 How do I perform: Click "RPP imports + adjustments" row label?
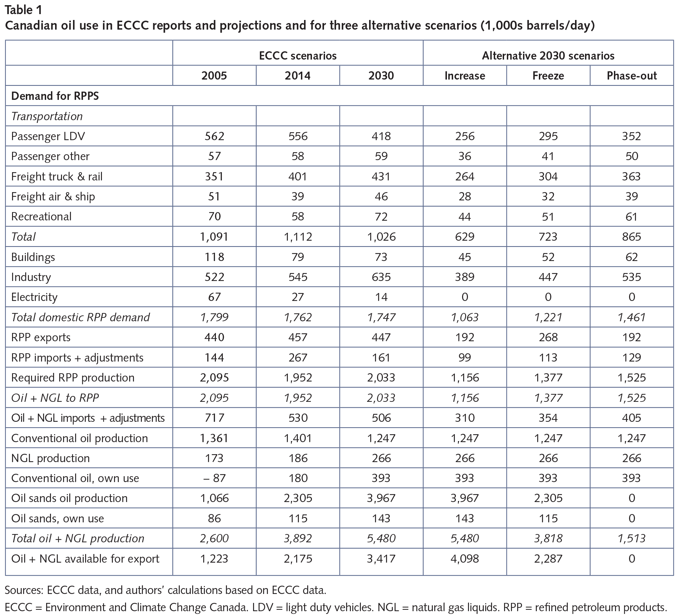pyautogui.click(x=77, y=357)
